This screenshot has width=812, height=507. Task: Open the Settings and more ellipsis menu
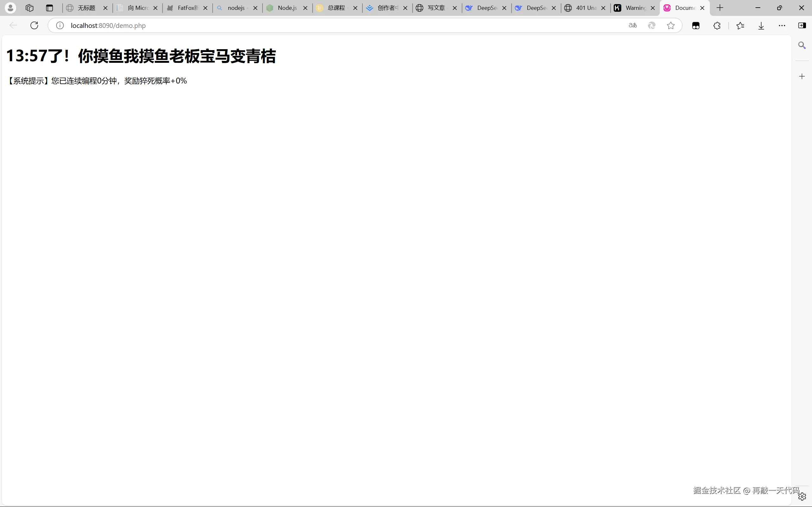coord(782,25)
